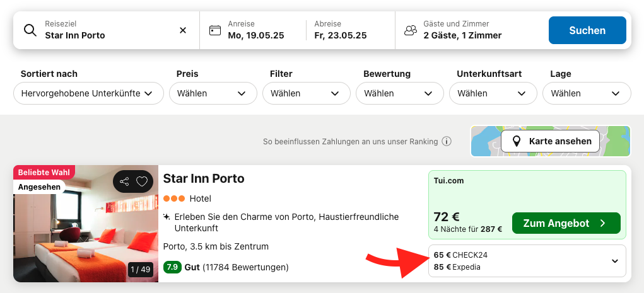
Task: Click the Zum Angebot button
Action: point(566,223)
